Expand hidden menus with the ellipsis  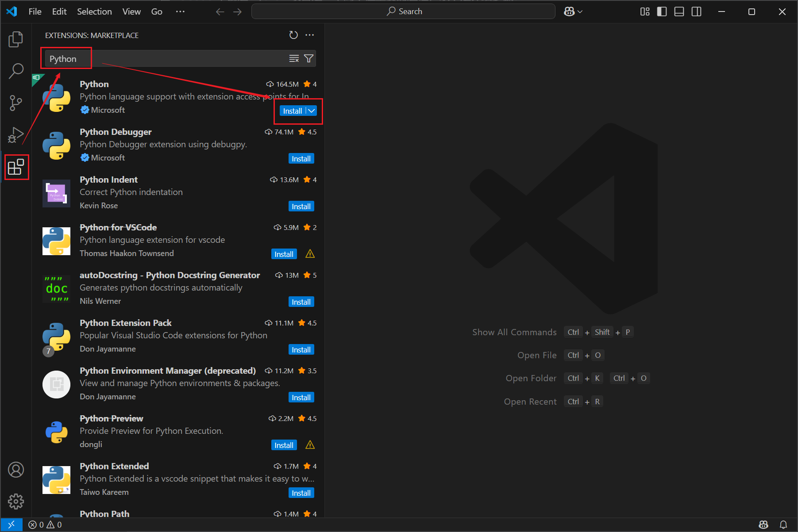click(x=180, y=11)
